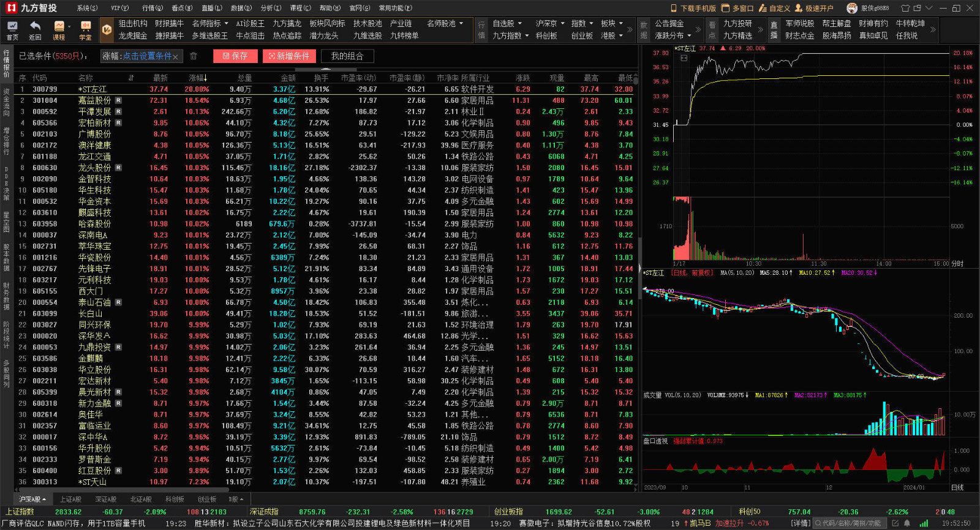The height and width of the screenshot is (530, 980).
Task: Click the user avatar icon
Action: [852, 8]
